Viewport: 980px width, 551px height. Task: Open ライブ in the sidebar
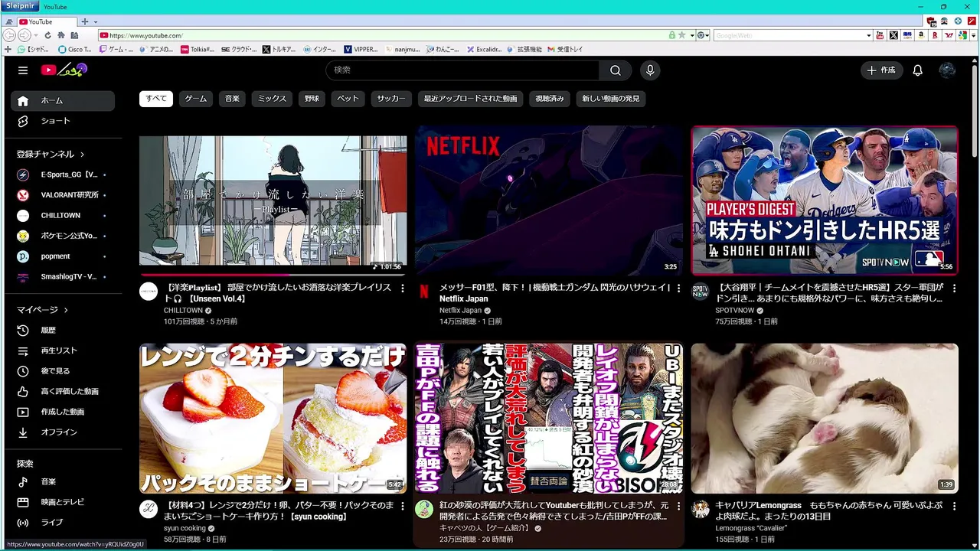(63, 522)
